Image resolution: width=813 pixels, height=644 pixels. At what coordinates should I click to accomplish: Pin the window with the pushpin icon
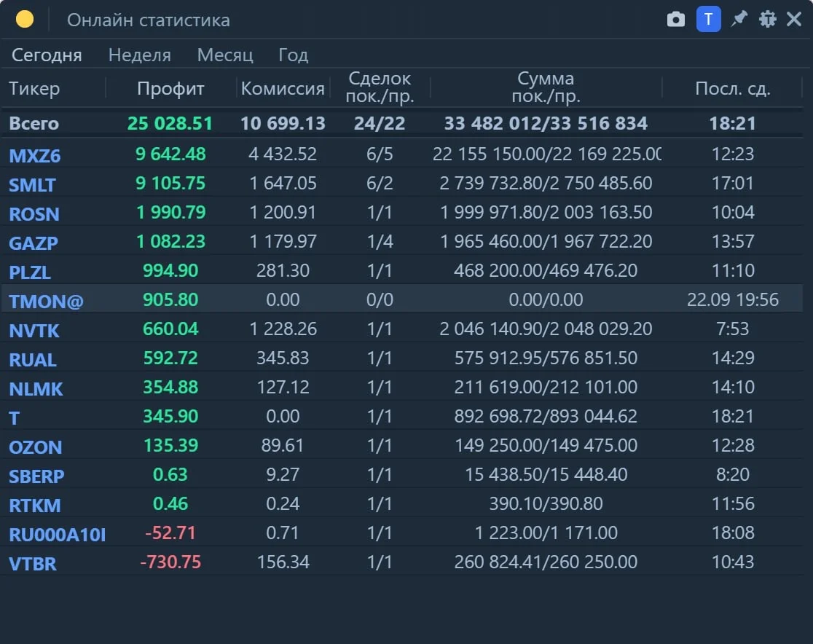click(739, 20)
